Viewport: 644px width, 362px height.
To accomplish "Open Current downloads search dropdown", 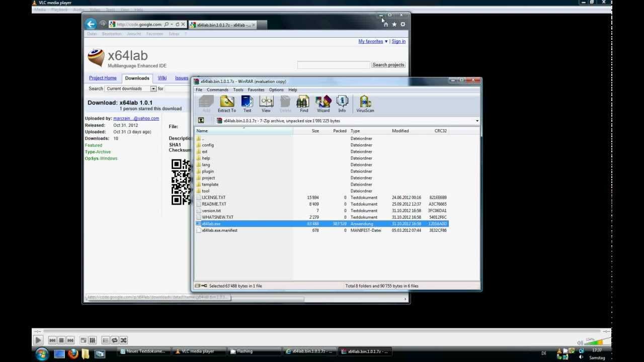I will 131,88.
